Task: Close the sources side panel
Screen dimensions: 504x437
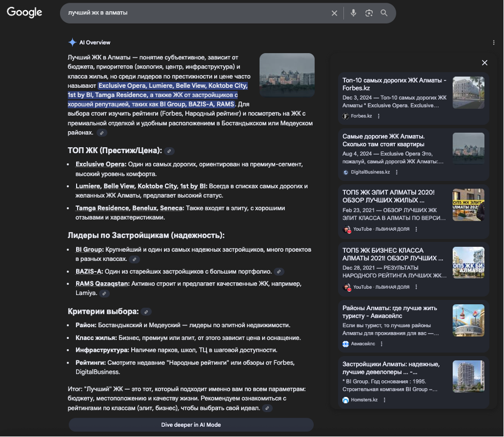Action: pos(485,63)
